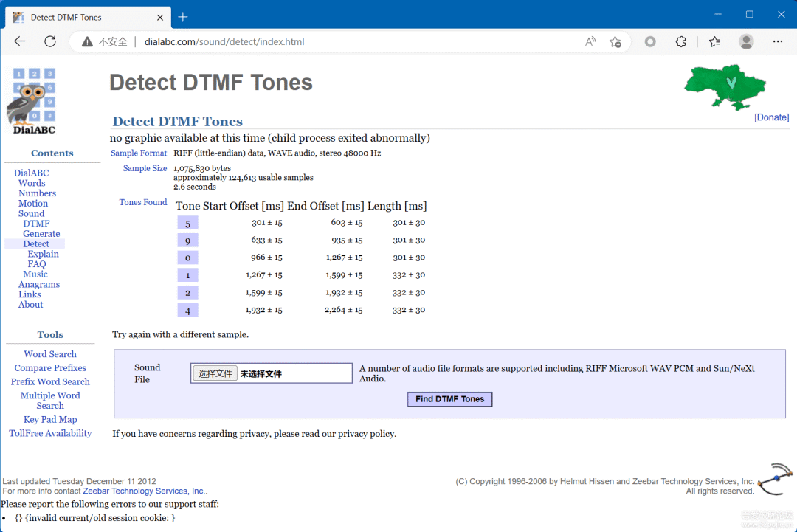Click the Sample Format label
This screenshot has height=532, width=797.
(139, 153)
